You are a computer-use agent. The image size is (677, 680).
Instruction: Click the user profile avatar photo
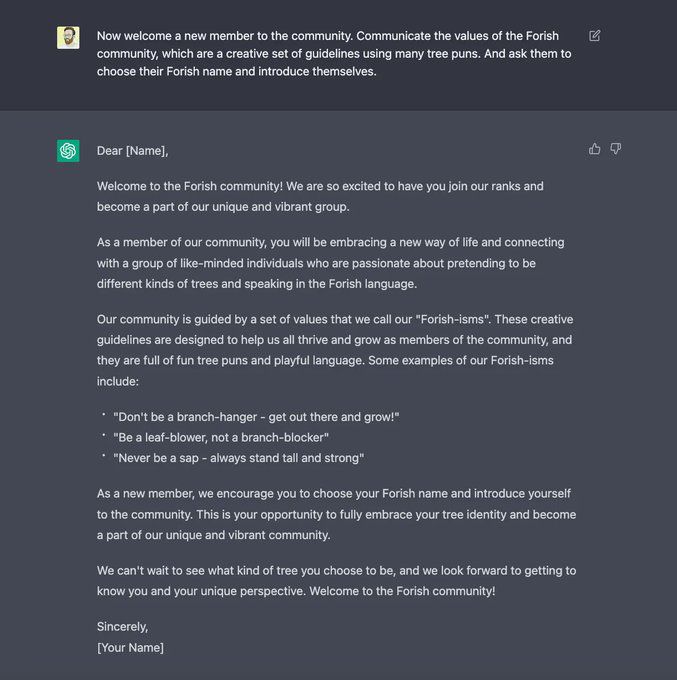click(68, 38)
